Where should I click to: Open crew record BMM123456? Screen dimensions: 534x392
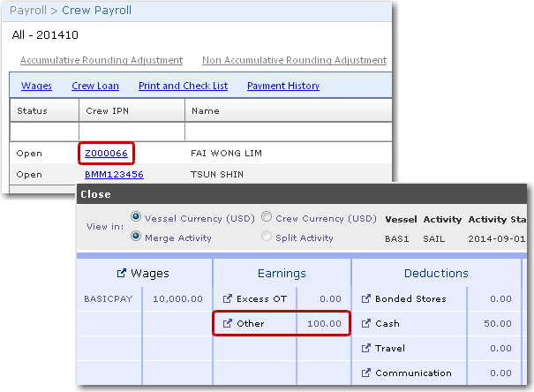(x=114, y=175)
